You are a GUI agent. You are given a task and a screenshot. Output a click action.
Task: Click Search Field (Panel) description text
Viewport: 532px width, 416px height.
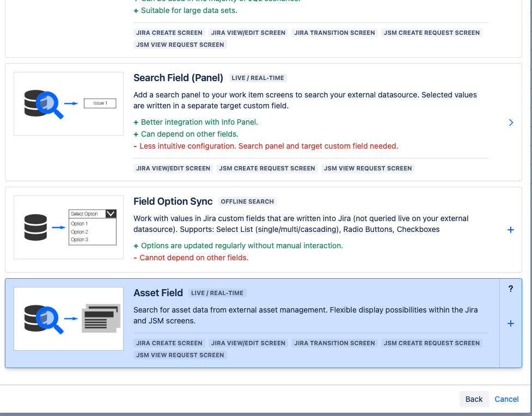305,100
